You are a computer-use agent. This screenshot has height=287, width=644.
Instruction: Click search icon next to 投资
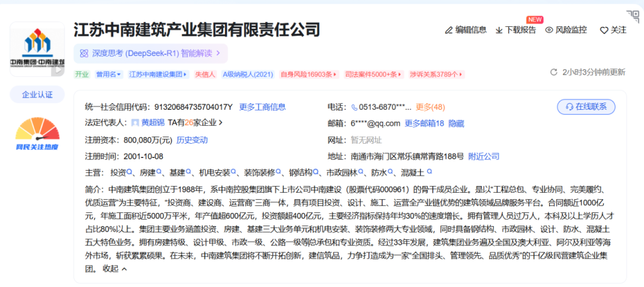click(x=129, y=172)
